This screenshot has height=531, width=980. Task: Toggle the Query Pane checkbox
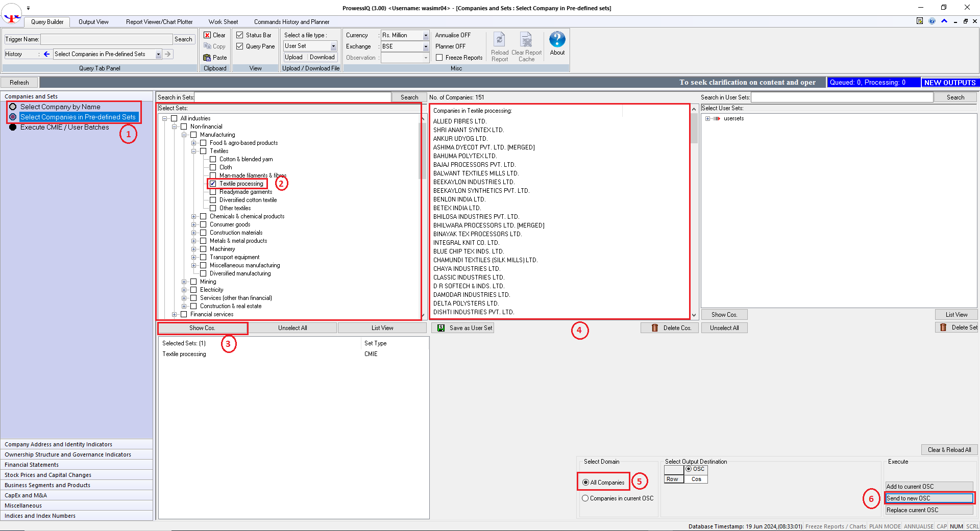pyautogui.click(x=239, y=46)
